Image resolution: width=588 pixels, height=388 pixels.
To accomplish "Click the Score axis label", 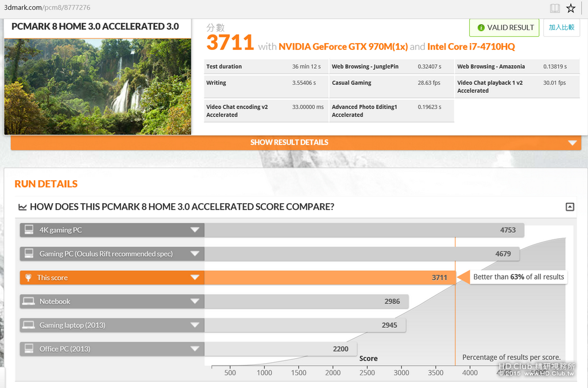I will [x=368, y=358].
